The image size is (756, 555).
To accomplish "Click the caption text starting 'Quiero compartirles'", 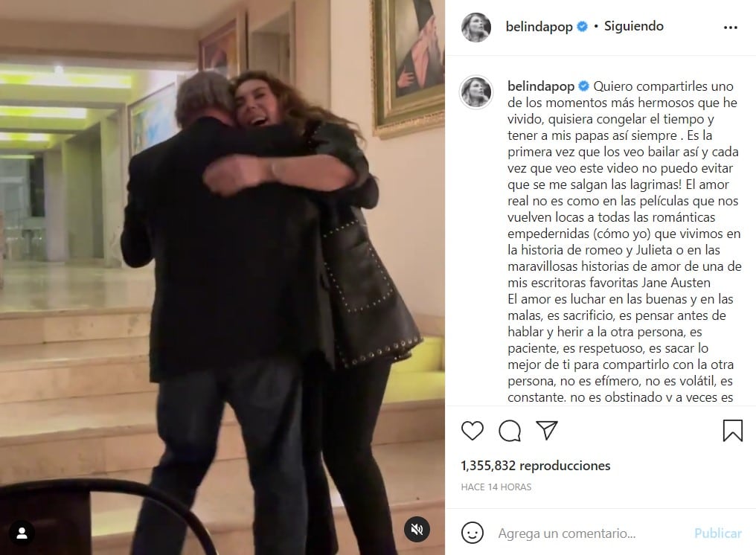I will pyautogui.click(x=624, y=242).
